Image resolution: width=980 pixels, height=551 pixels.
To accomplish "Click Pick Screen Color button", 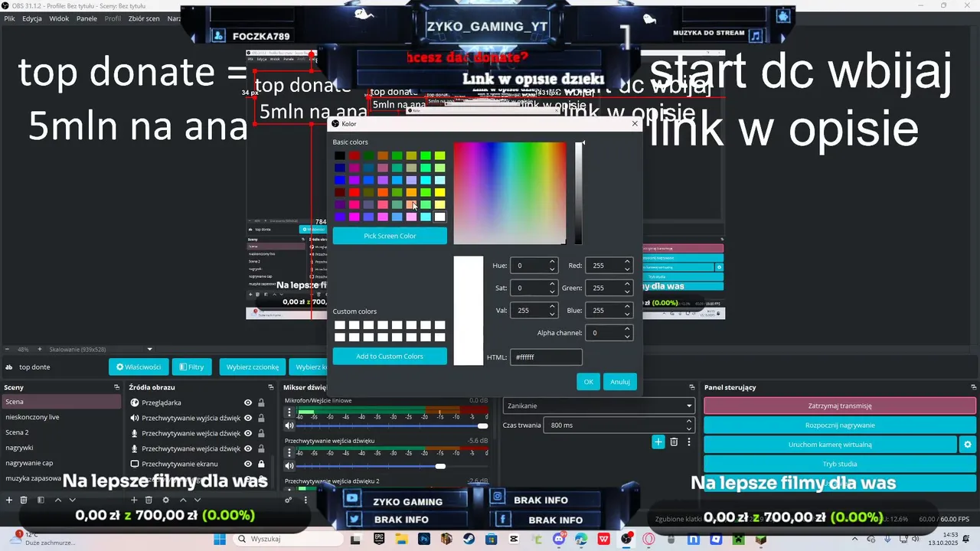I will pos(390,236).
